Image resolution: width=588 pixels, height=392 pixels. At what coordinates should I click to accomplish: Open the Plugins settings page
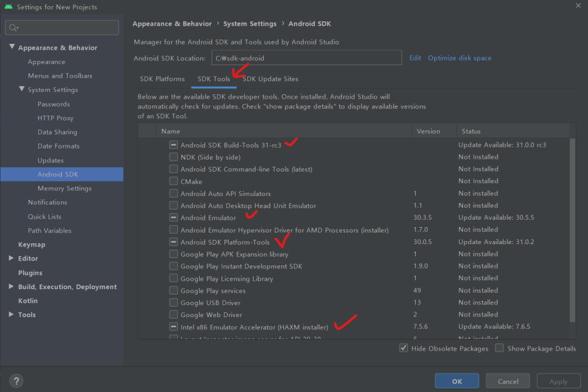[x=30, y=273]
